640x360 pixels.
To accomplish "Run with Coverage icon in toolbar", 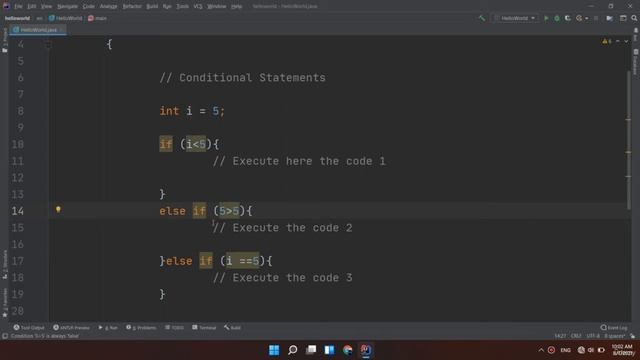I will point(568,18).
